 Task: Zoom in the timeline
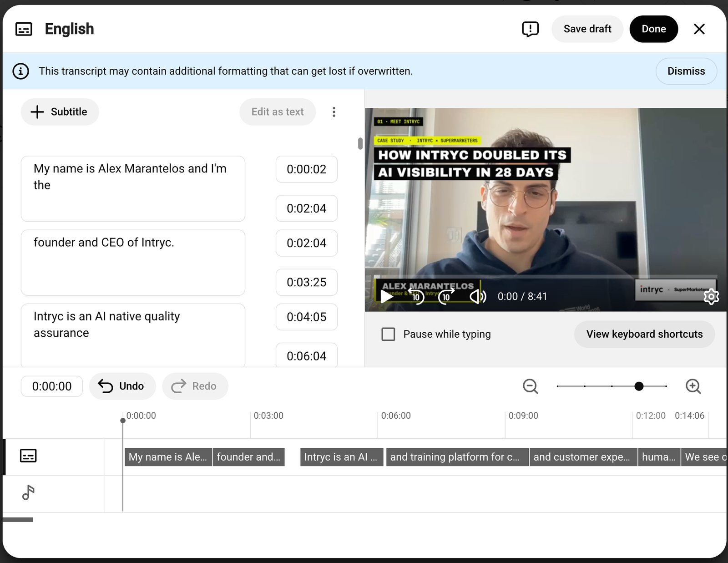(693, 386)
